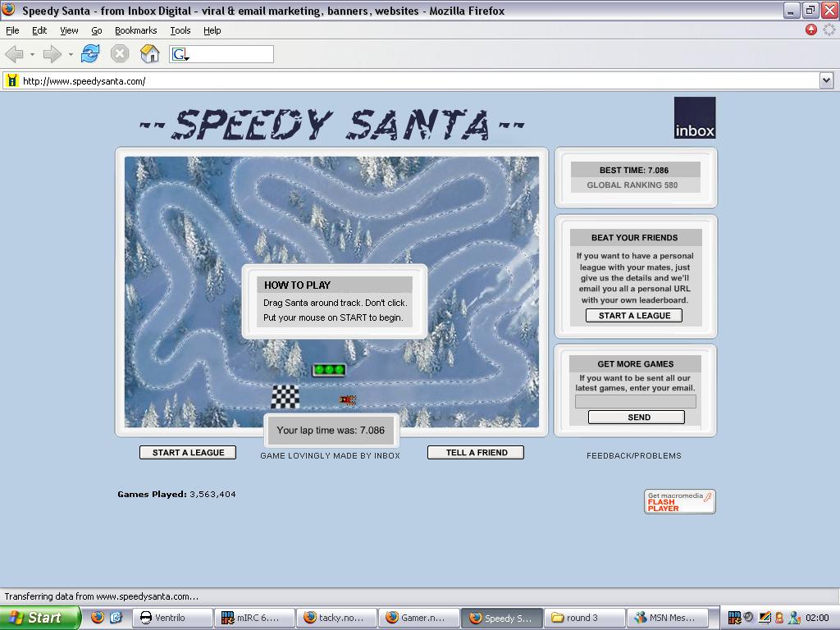The width and height of the screenshot is (840, 630).
Task: Click the MSN Messenger tray icon
Action: pyautogui.click(x=794, y=618)
